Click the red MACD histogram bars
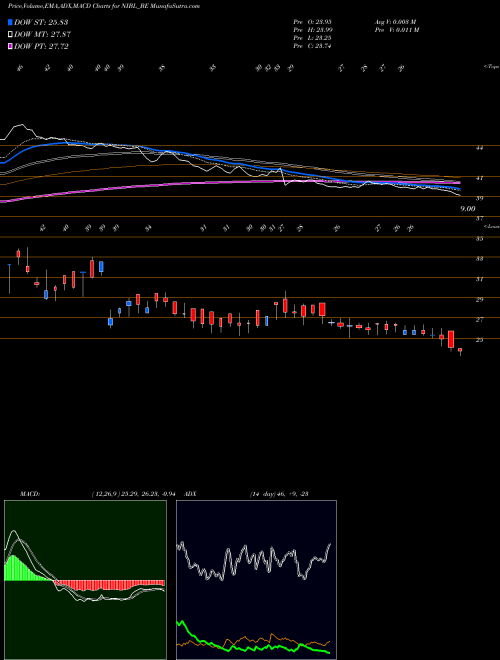Image resolution: width=500 pixels, height=660 pixels. (x=109, y=585)
